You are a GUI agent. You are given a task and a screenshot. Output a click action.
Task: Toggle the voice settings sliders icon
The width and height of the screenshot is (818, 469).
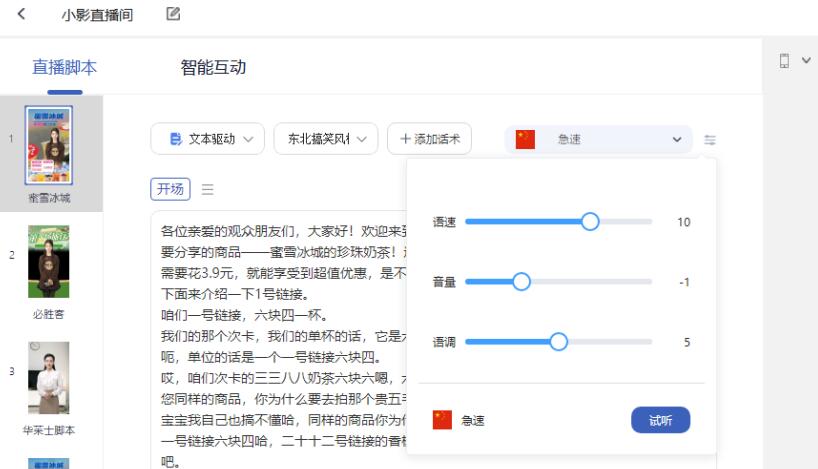709,140
